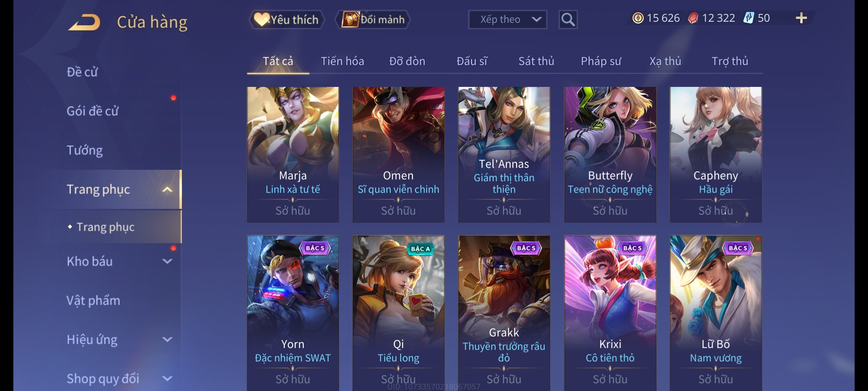This screenshot has height=391, width=868.
Task: Open Đổi mảnh chest exchange
Action: pos(373,20)
